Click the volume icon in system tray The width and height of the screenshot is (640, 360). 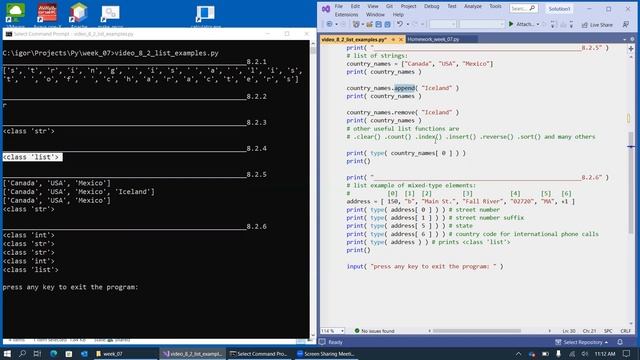(584, 354)
